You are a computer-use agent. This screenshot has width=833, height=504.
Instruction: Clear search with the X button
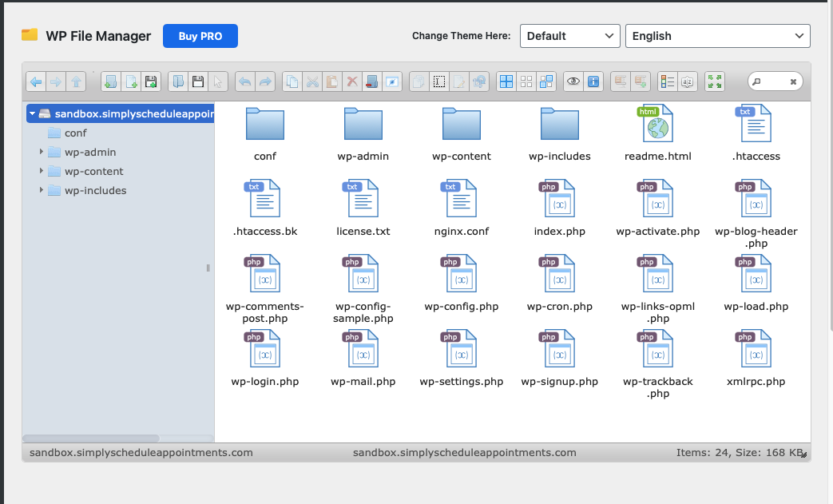pyautogui.click(x=793, y=81)
